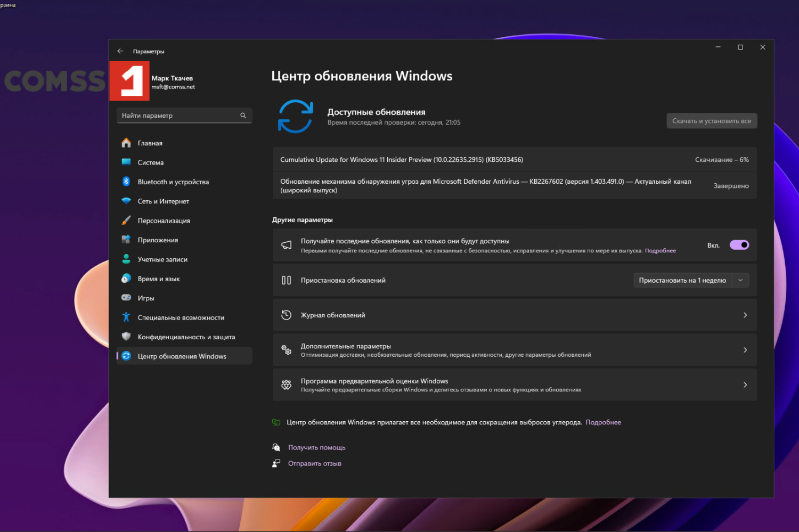
Task: Click the Скачивание – 6% status text
Action: pos(722,160)
